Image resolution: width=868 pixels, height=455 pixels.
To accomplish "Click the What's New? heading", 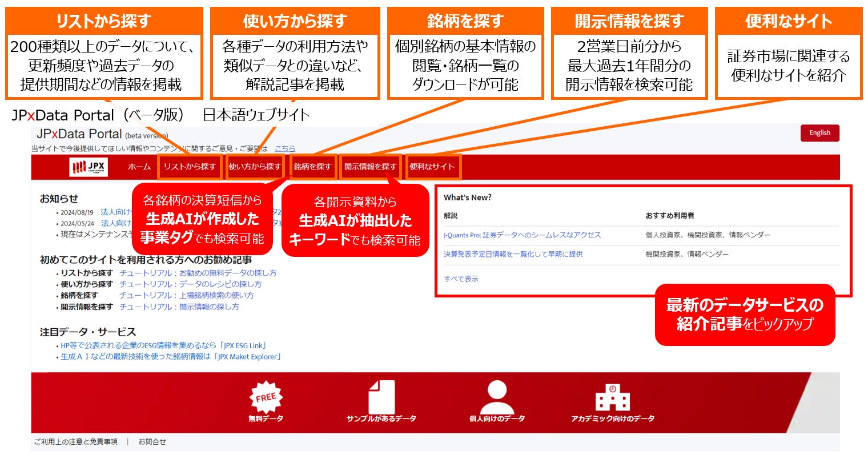I will 468,198.
